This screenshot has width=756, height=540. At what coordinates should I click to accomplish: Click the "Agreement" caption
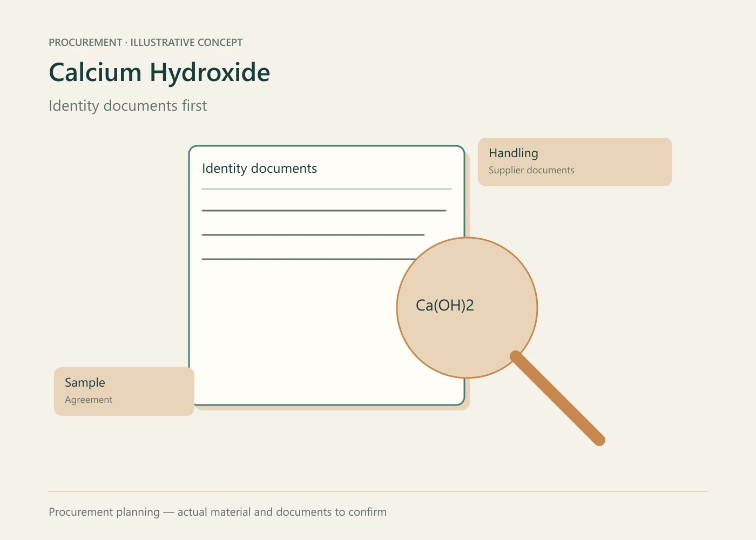[x=89, y=400]
